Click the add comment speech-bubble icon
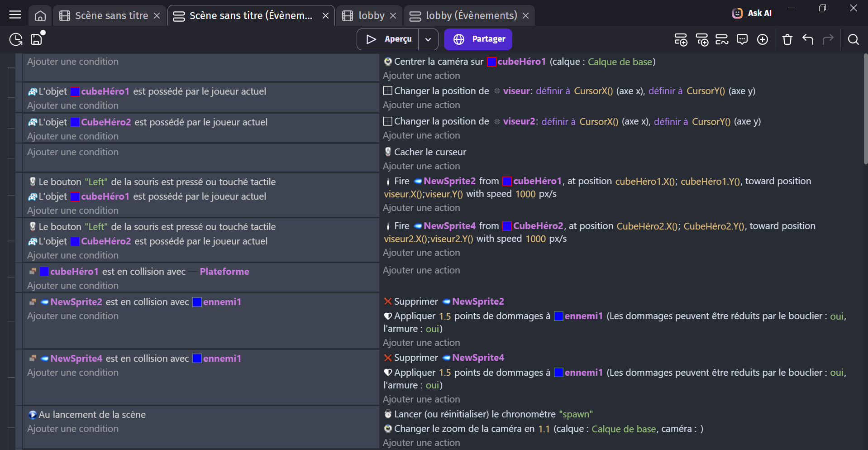The image size is (868, 450). click(742, 39)
